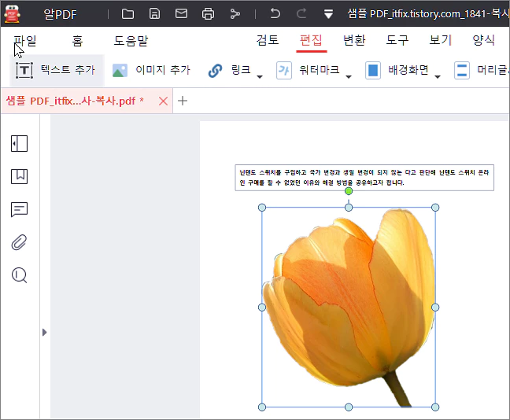Switch to the 검토 tab

[x=268, y=40]
